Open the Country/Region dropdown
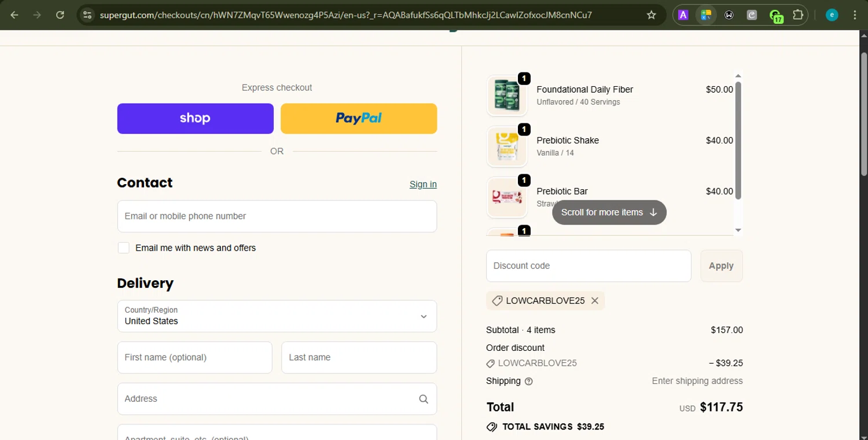Screen dimensions: 868x440 click(x=277, y=316)
